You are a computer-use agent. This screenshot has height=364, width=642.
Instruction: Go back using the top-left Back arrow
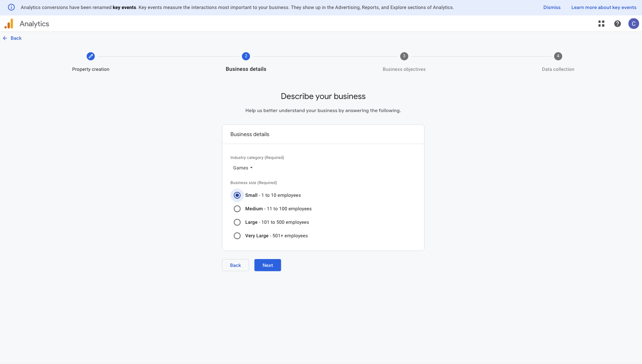point(12,38)
